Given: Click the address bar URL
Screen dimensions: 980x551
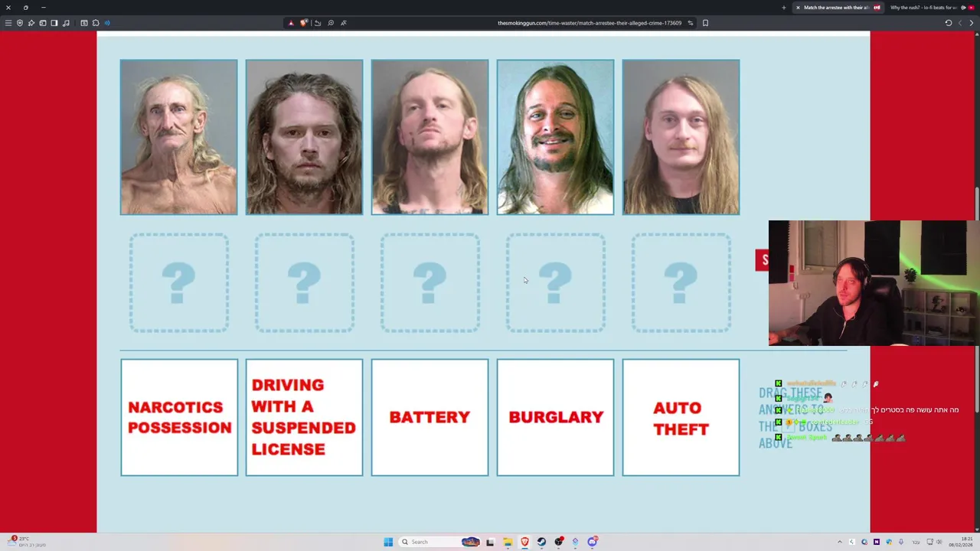Looking at the screenshot, I should click(x=590, y=23).
